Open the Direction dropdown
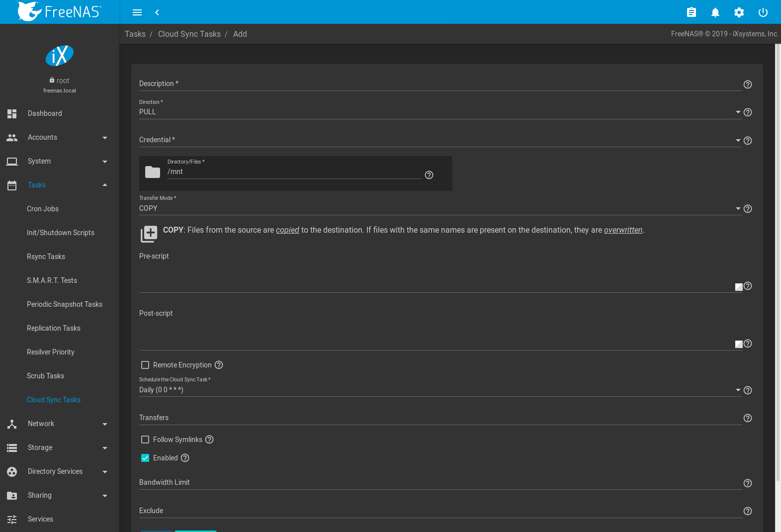This screenshot has height=532, width=781. pos(440,112)
